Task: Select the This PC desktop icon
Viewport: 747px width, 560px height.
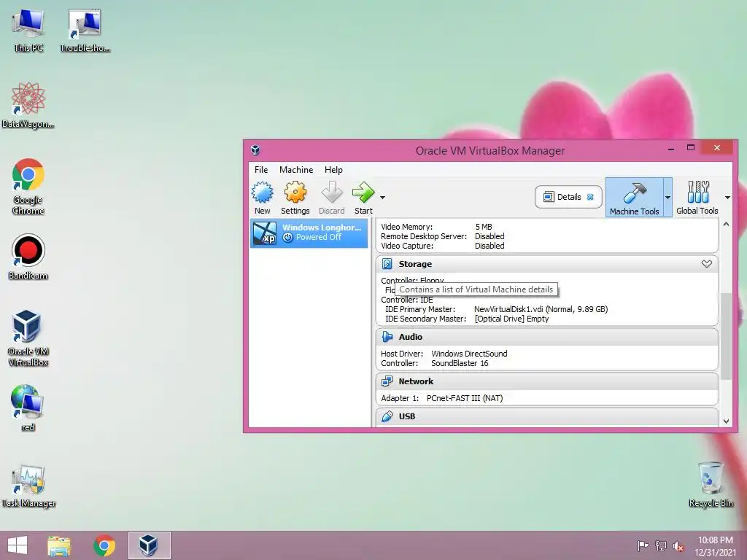Action: (x=28, y=31)
